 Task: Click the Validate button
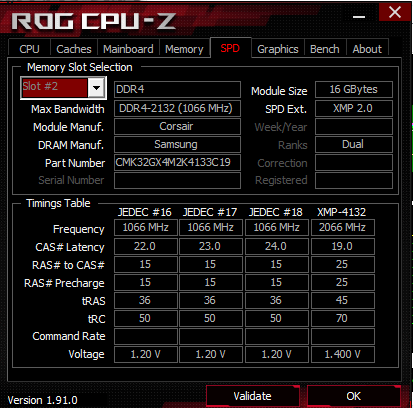tap(253, 396)
